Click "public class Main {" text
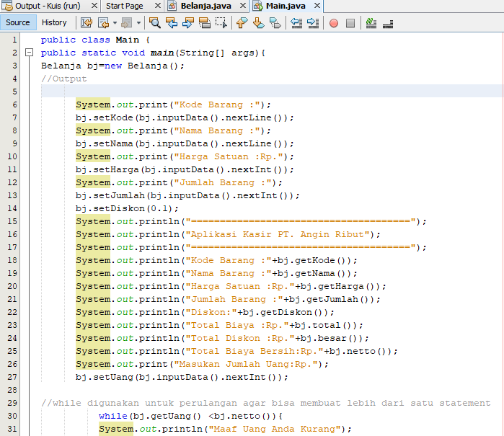 [95, 40]
